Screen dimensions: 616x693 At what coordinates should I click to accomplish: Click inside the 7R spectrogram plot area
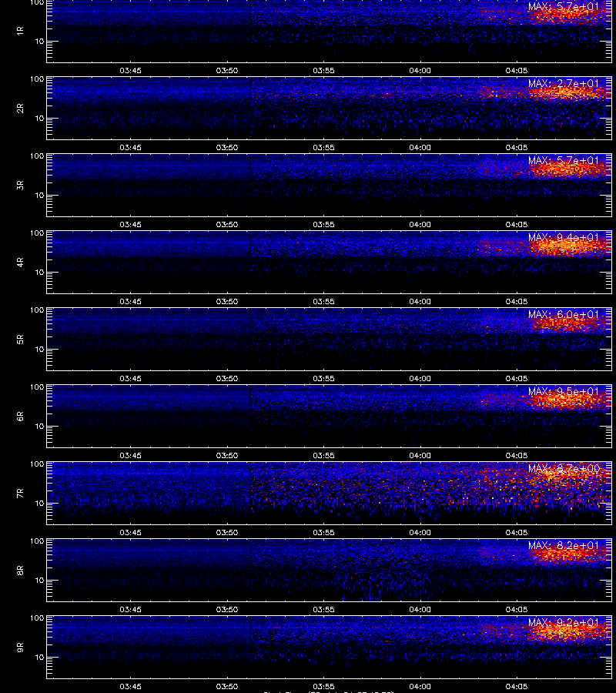point(330,494)
